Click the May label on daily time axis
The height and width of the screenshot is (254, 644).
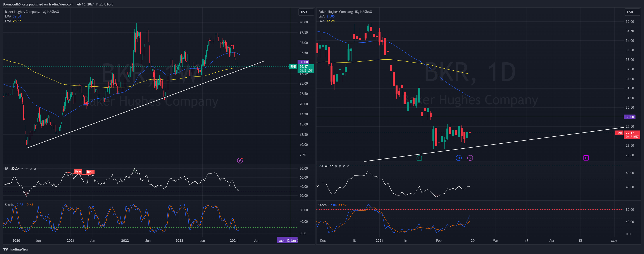[x=614, y=240]
